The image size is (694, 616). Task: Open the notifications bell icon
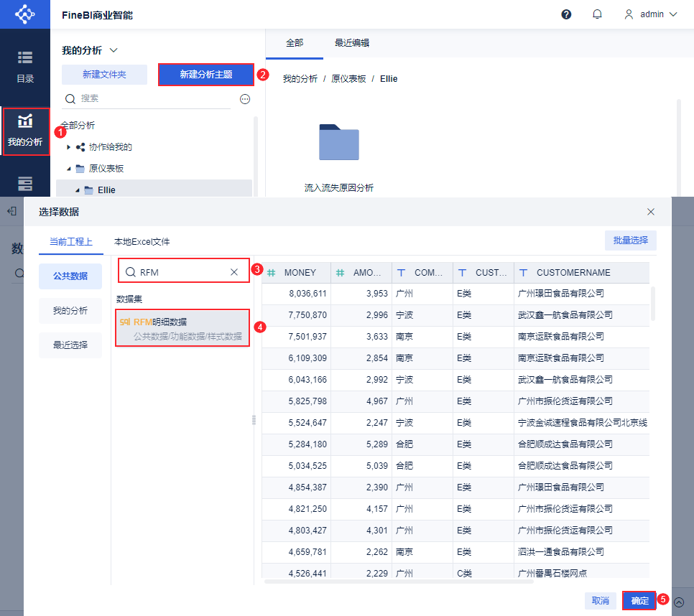[597, 14]
